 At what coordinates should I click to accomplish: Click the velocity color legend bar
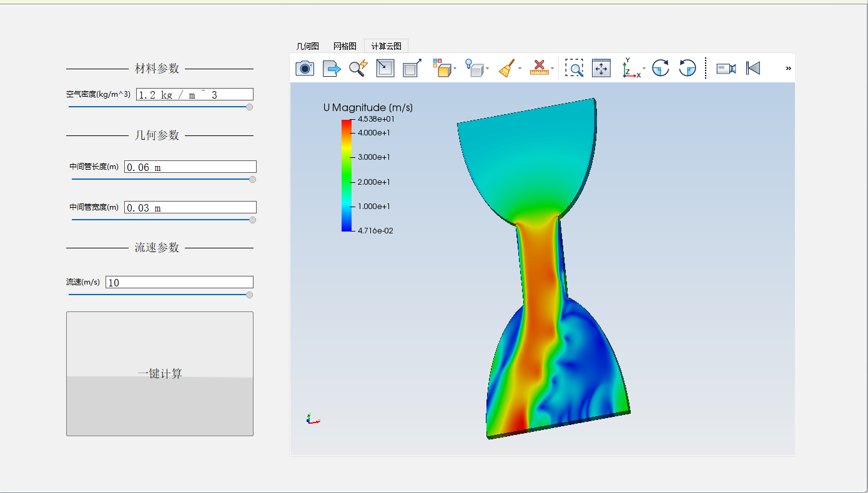tap(347, 175)
